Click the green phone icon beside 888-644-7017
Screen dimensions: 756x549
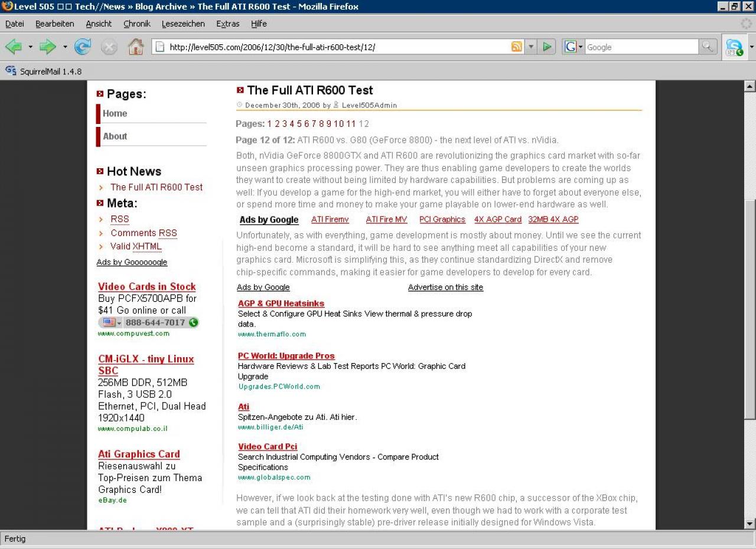pos(193,322)
